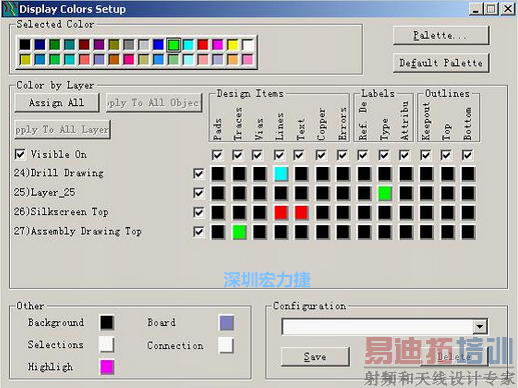The image size is (518, 388).
Task: Open the Configuration dropdown arrow
Action: (480, 326)
